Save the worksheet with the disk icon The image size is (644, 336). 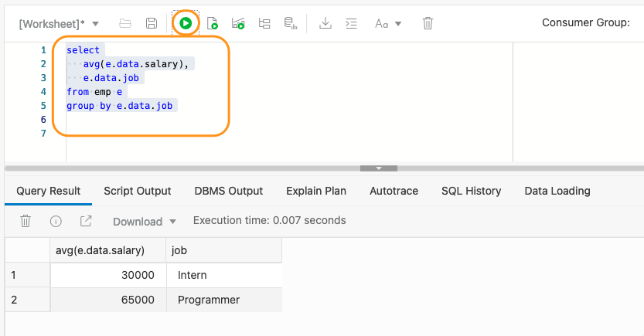152,23
